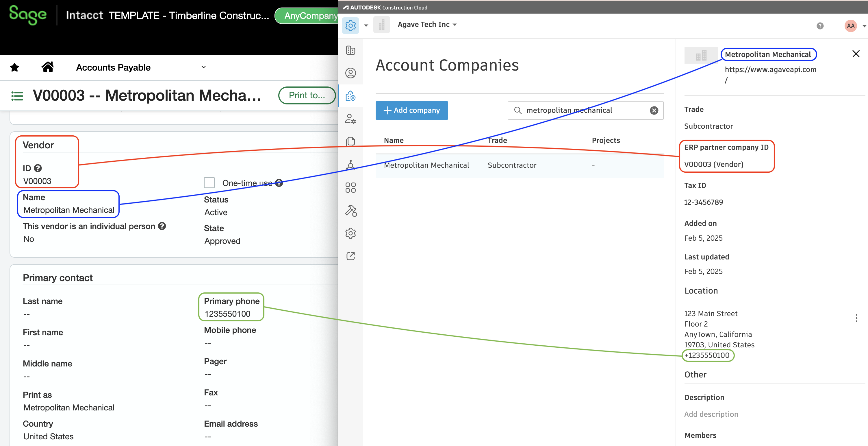Click vendor ID value V00003 in Sage
This screenshot has height=446, width=868.
tap(37, 181)
